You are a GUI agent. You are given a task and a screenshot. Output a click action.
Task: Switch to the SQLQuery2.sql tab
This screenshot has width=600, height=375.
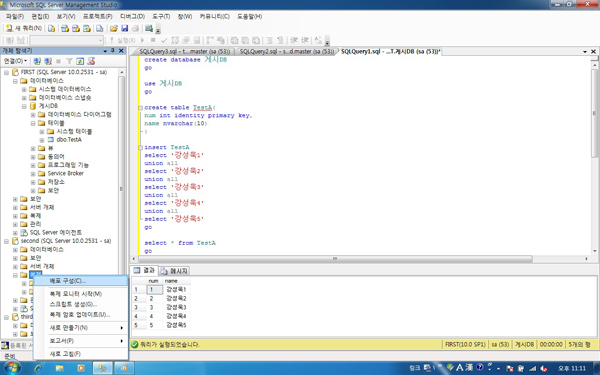[287, 51]
